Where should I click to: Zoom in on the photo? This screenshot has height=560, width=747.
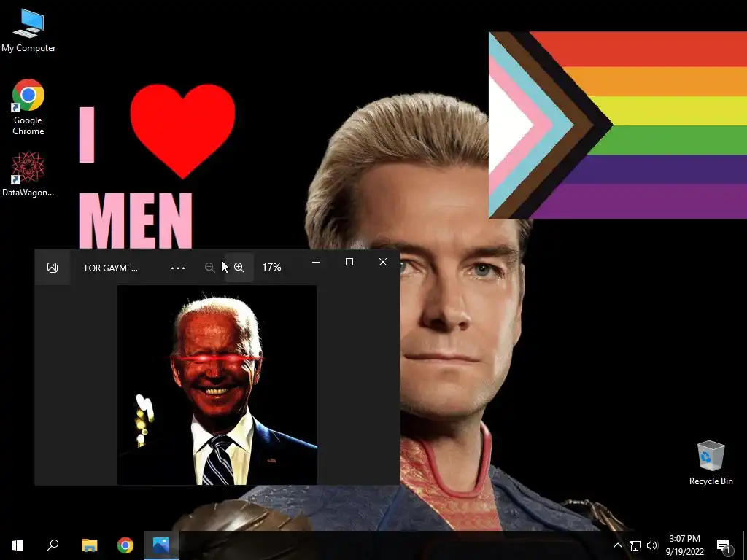click(x=239, y=268)
